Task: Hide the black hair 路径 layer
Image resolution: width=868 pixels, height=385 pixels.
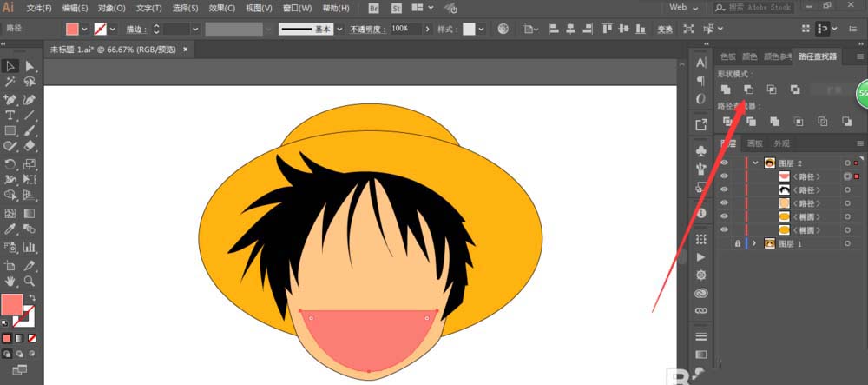Action: tap(725, 189)
